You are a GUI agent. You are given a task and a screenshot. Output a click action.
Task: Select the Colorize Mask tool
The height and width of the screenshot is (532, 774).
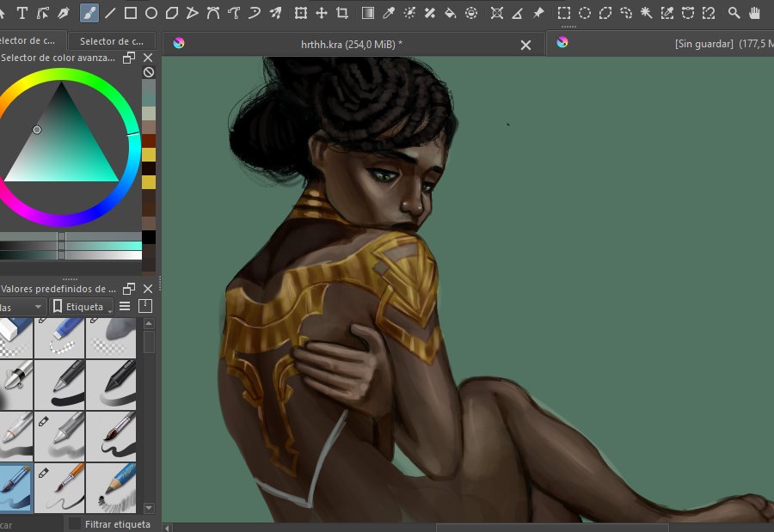(x=409, y=13)
